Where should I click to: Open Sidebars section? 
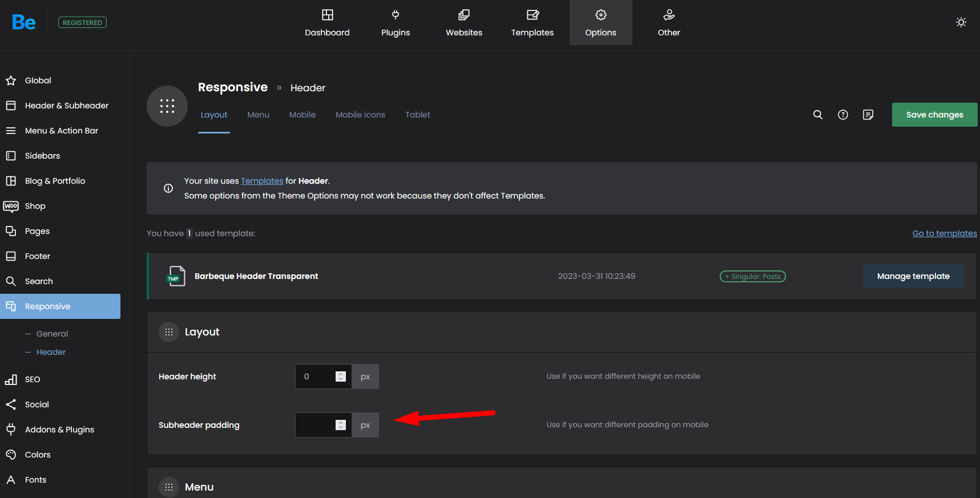click(61, 156)
